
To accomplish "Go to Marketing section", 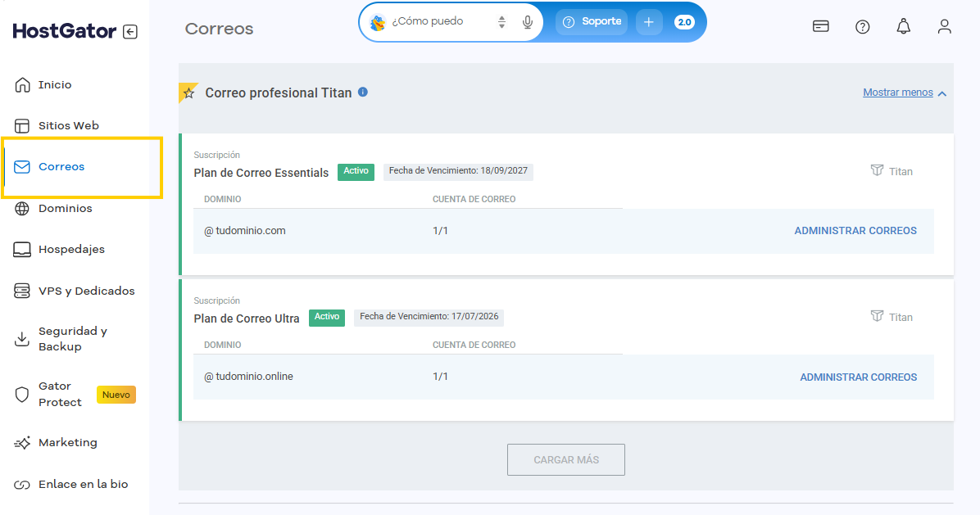I will point(67,443).
